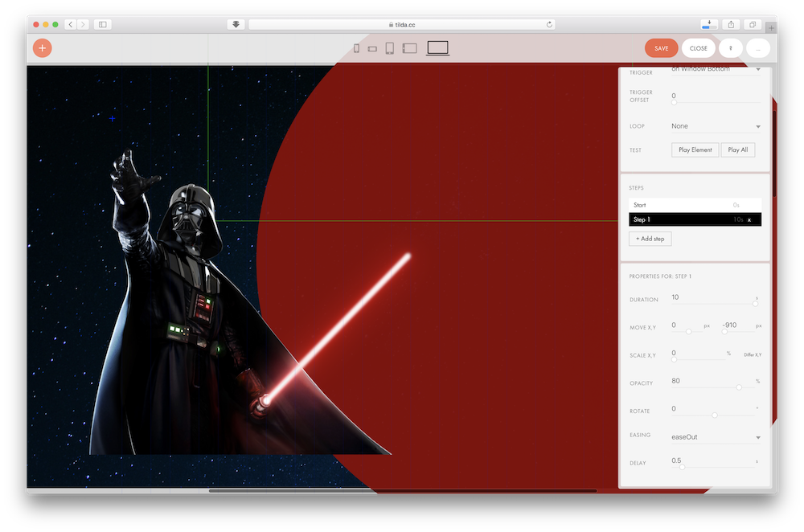This screenshot has height=532, width=804.
Task: Open the info panel via the i icon
Action: pyautogui.click(x=730, y=47)
